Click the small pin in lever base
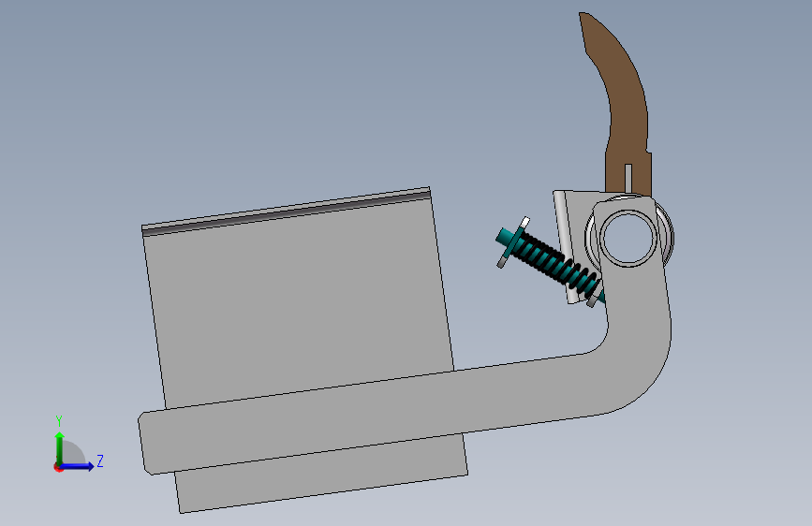 click(x=628, y=179)
